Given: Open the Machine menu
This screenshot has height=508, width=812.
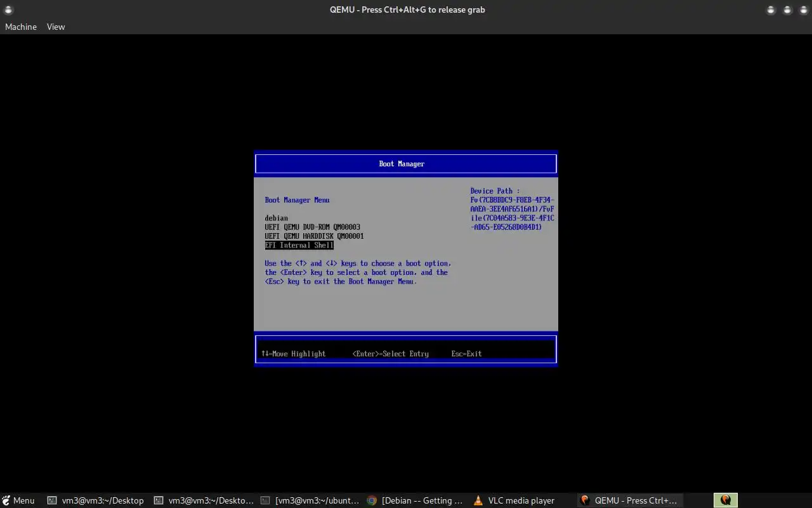Looking at the screenshot, I should (21, 27).
